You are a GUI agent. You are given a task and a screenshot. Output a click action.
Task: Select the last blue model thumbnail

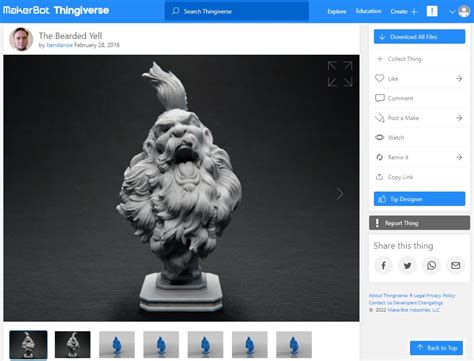coord(294,345)
